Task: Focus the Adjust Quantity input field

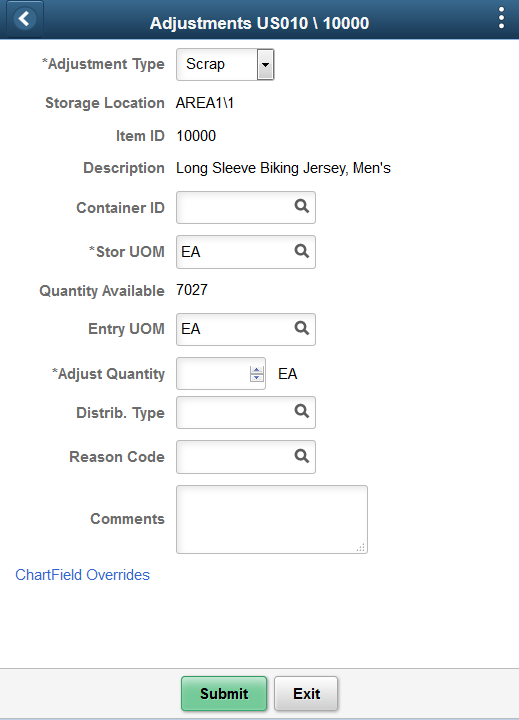Action: [x=213, y=374]
